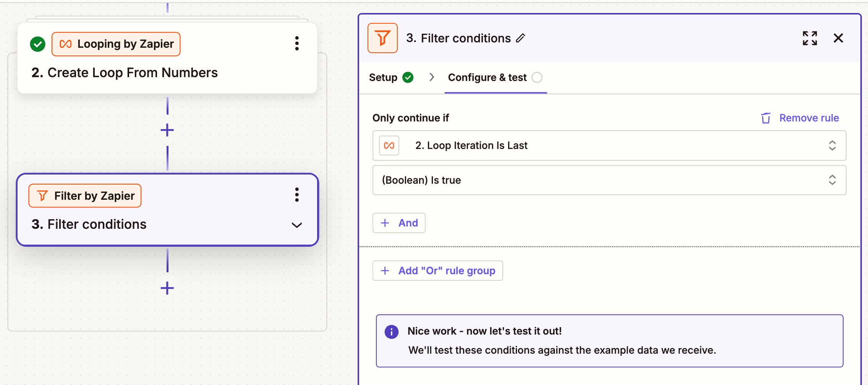
Task: Click the orange filter icon in panel header
Action: pyautogui.click(x=382, y=38)
